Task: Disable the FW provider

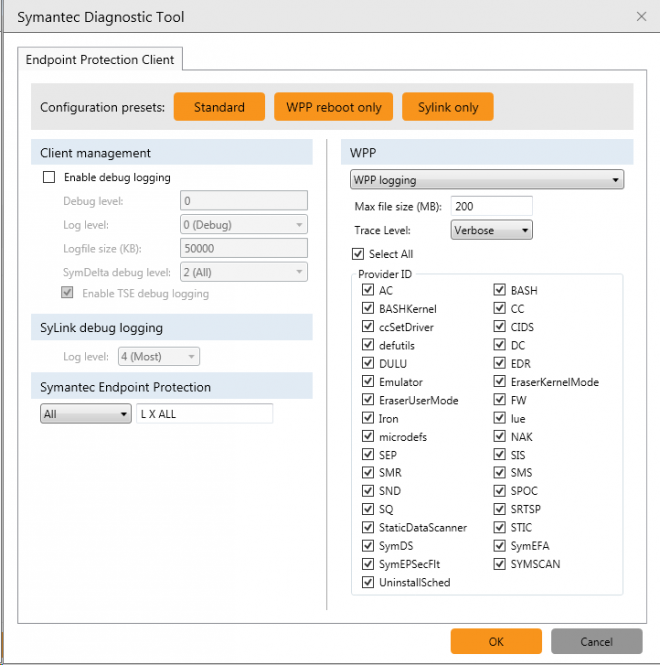Action: (x=500, y=400)
